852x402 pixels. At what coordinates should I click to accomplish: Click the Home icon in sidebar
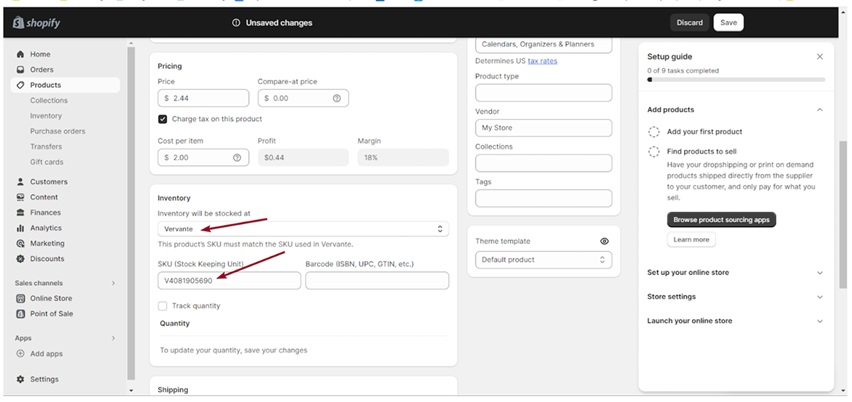click(21, 54)
